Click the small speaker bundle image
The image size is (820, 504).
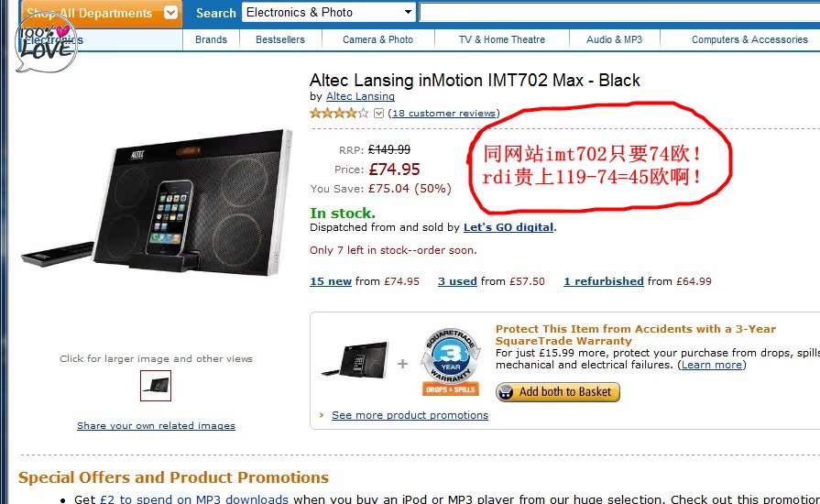[x=355, y=360]
